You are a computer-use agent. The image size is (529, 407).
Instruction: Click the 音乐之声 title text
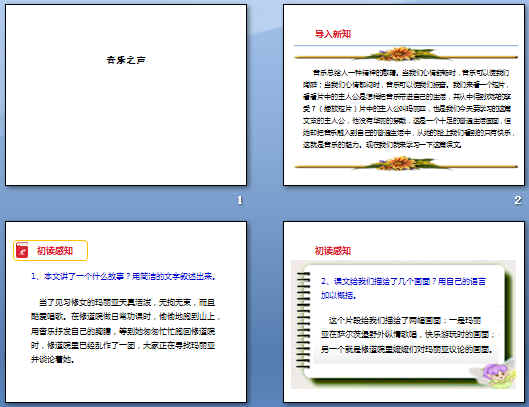pyautogui.click(x=126, y=60)
